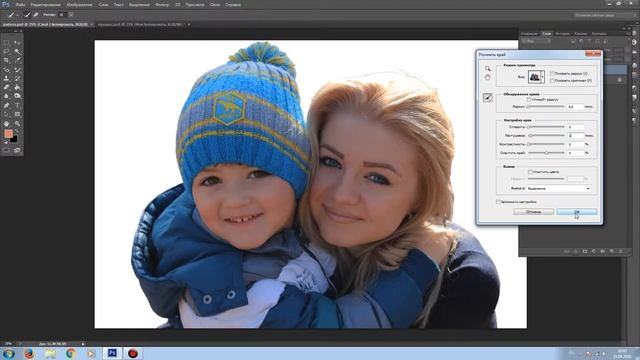This screenshot has height=360, width=640.
Task: Enable Smart Radius checkbox
Action: pyautogui.click(x=529, y=99)
